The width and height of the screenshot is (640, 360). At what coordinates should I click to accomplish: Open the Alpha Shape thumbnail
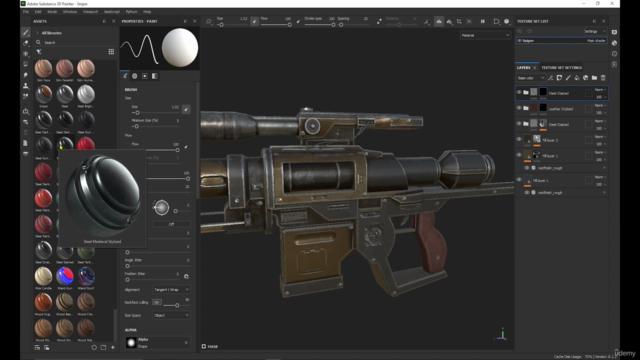131,343
